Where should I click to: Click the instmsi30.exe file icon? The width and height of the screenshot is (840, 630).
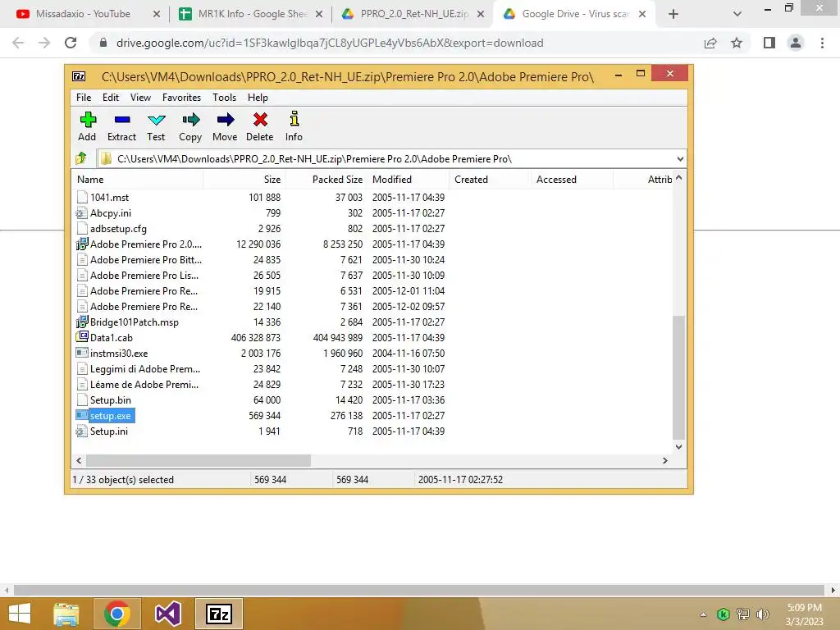click(82, 353)
